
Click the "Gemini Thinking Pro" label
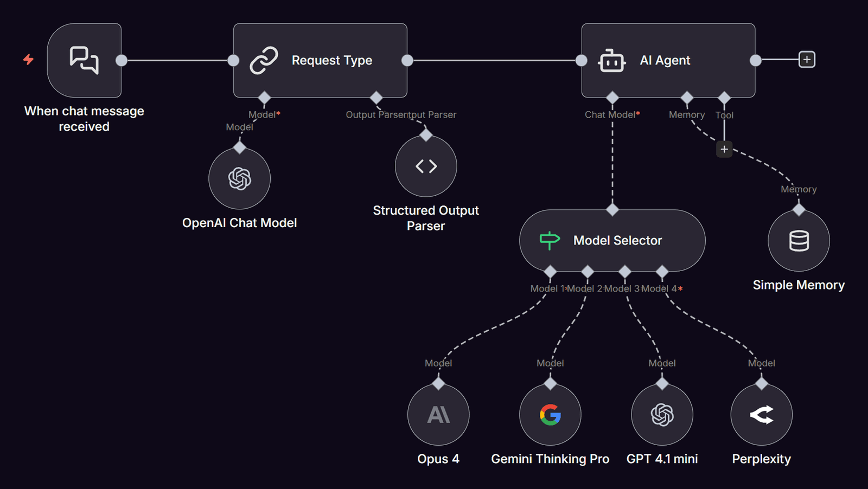tap(550, 459)
